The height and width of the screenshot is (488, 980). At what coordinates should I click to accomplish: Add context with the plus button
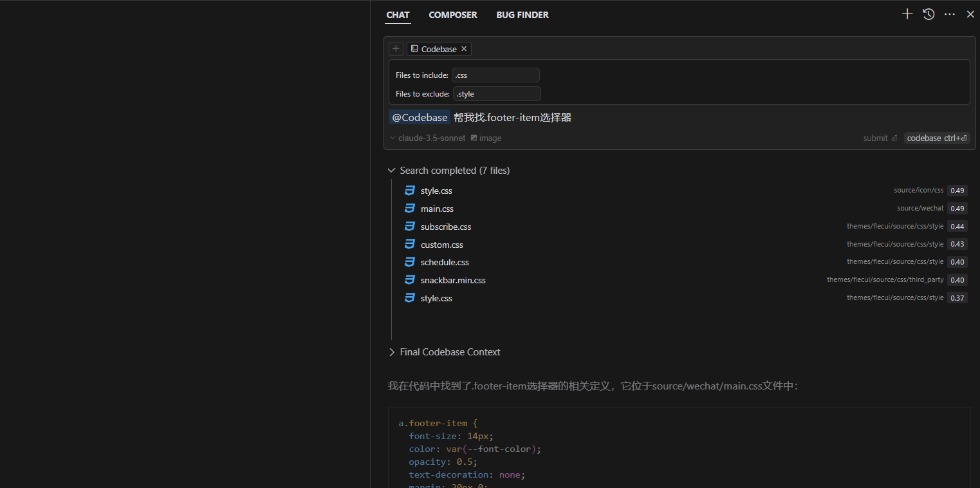tap(396, 49)
